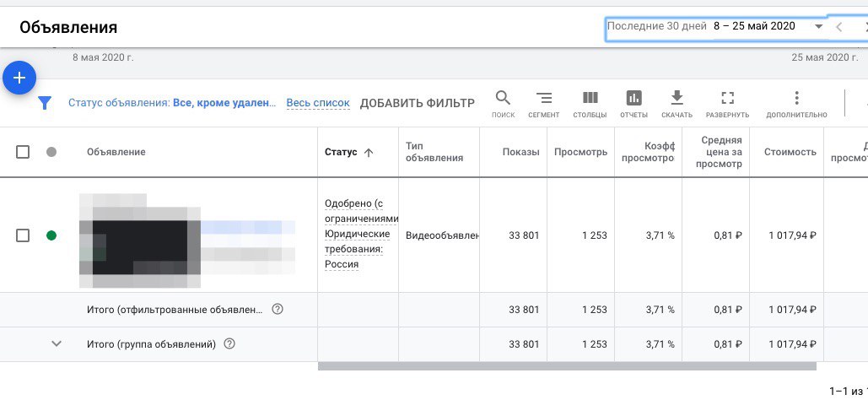
Task: Click help icon beside Итого (отфильтрованные объявления)
Action: pyautogui.click(x=278, y=309)
